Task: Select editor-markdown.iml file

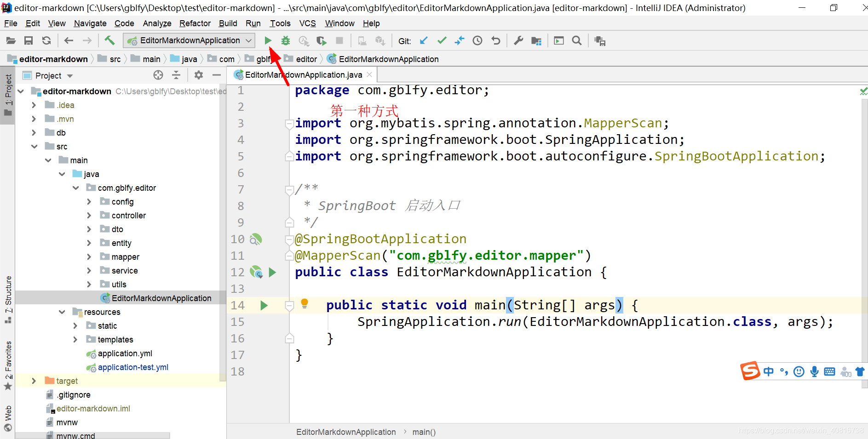Action: [88, 409]
